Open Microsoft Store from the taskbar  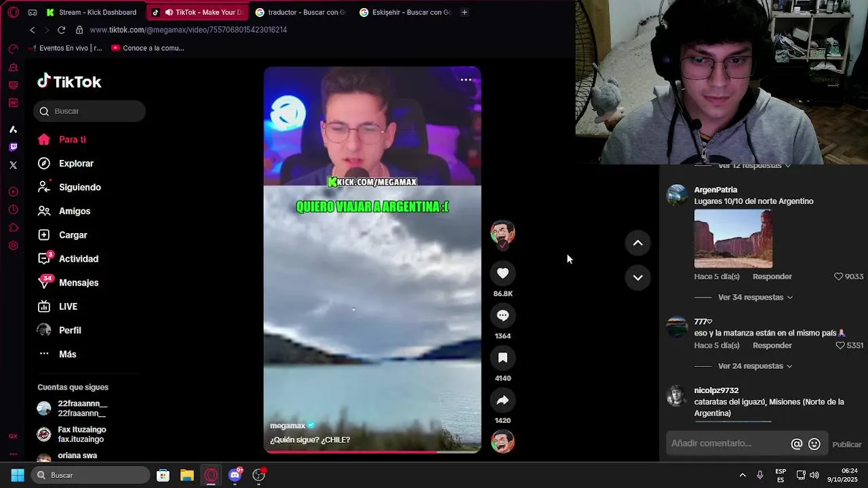coord(163,475)
